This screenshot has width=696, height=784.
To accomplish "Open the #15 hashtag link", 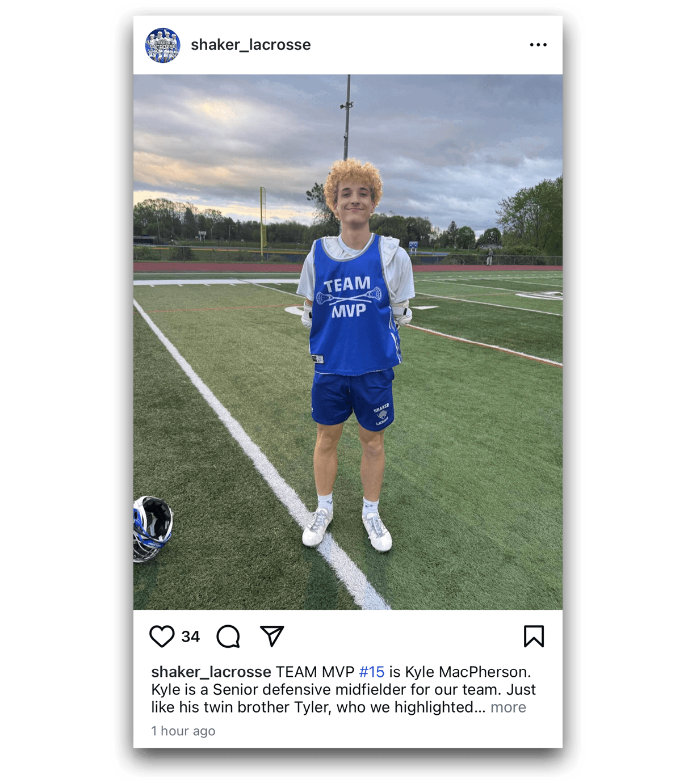I will (x=372, y=672).
